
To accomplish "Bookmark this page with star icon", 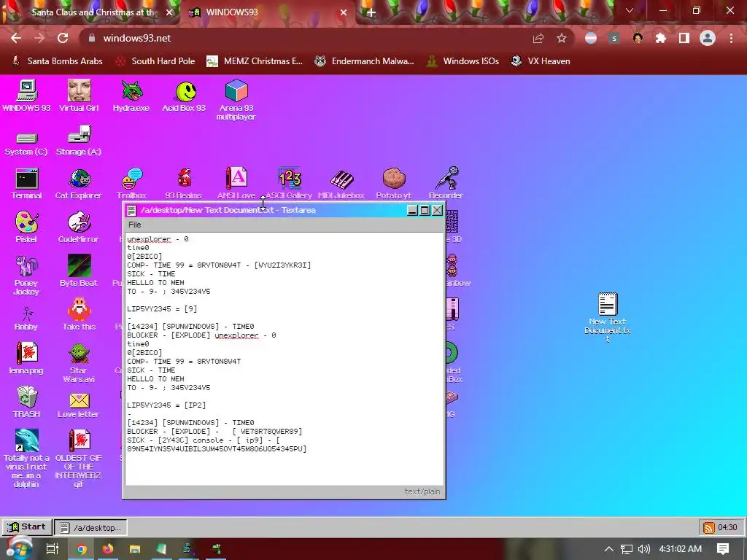I will pos(562,38).
